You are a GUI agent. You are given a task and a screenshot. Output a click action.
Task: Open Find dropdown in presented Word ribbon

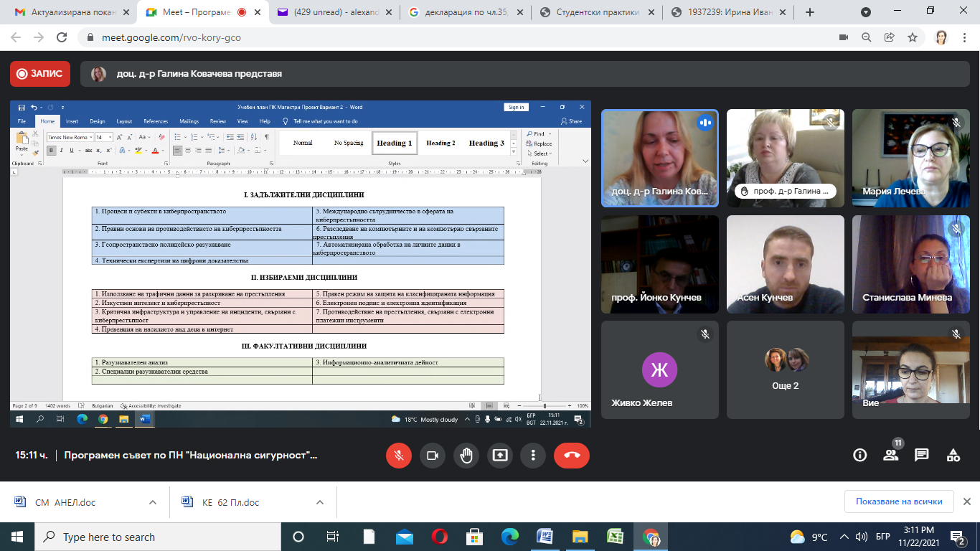[537, 134]
